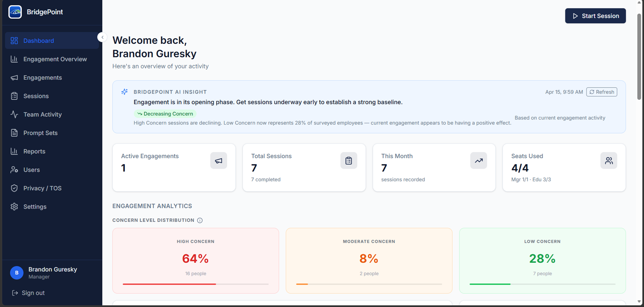
Task: Click the Settings gear icon in sidebar
Action: (x=14, y=207)
